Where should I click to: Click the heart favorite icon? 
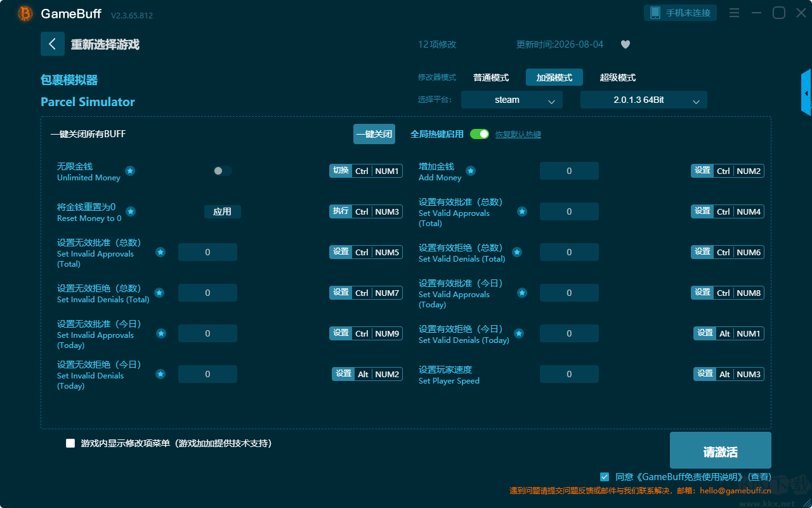625,44
